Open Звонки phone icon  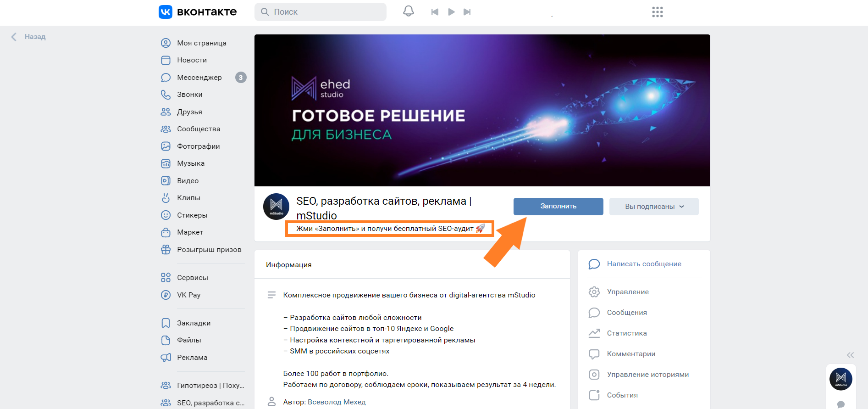tap(166, 95)
